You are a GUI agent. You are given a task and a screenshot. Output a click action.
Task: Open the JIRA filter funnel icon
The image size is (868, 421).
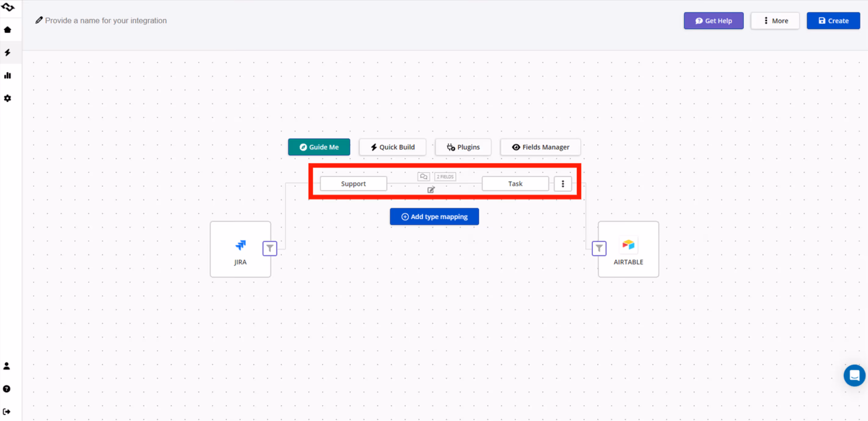point(270,248)
